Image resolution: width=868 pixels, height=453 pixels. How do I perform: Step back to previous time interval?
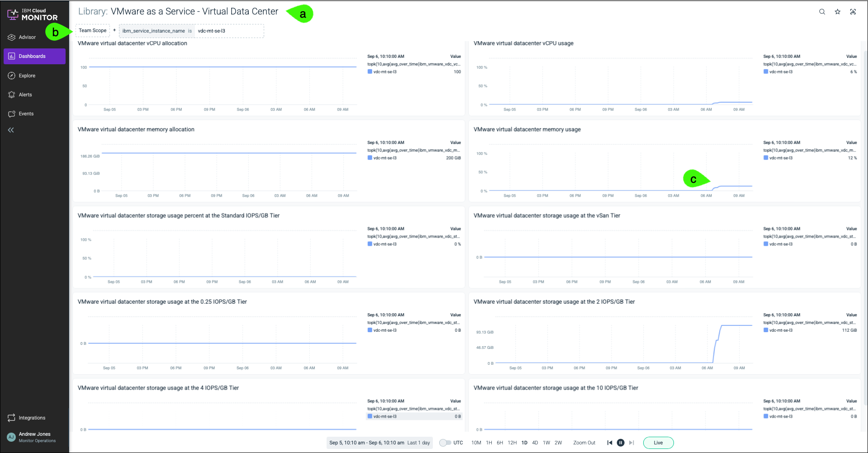coord(610,443)
